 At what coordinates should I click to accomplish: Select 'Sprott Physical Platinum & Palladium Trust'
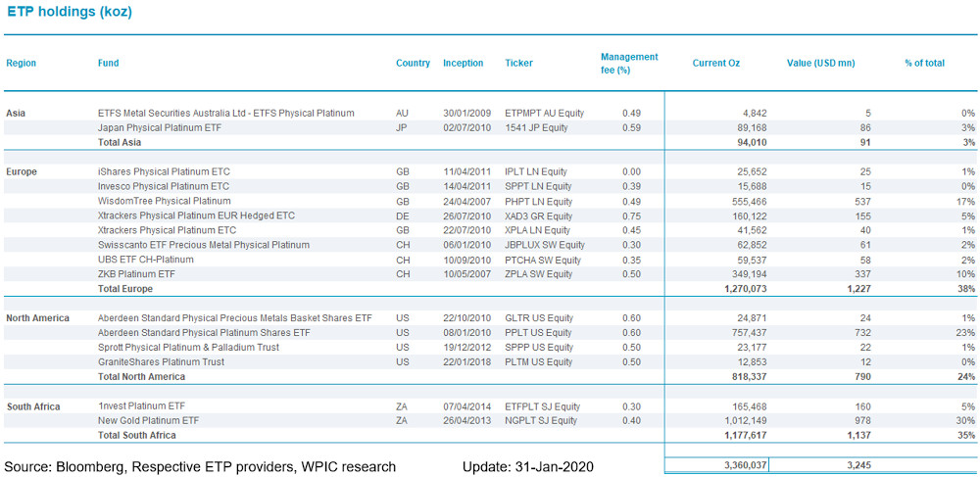(x=189, y=347)
